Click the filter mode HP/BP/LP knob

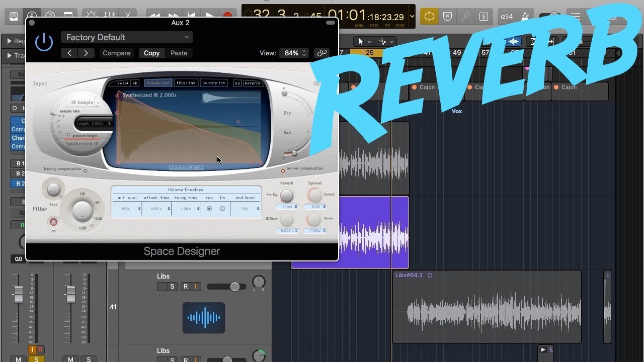point(82,211)
